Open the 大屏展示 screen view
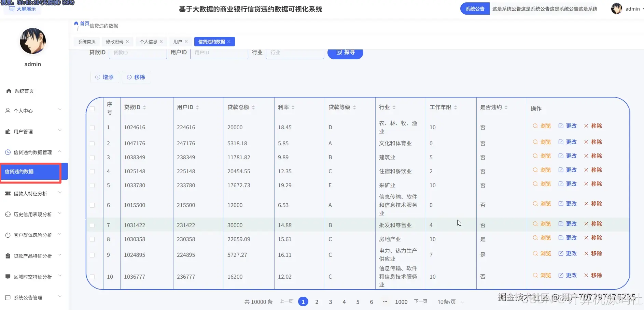This screenshot has width=644, height=310. (x=22, y=9)
